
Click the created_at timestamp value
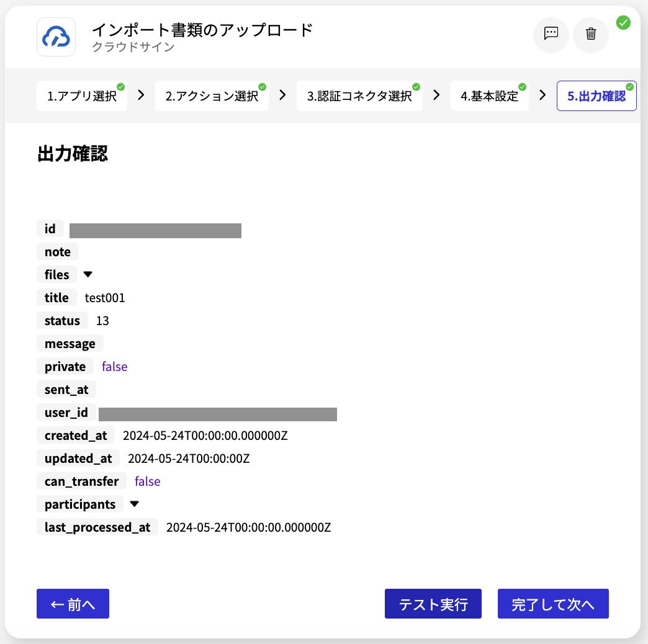[x=205, y=436]
